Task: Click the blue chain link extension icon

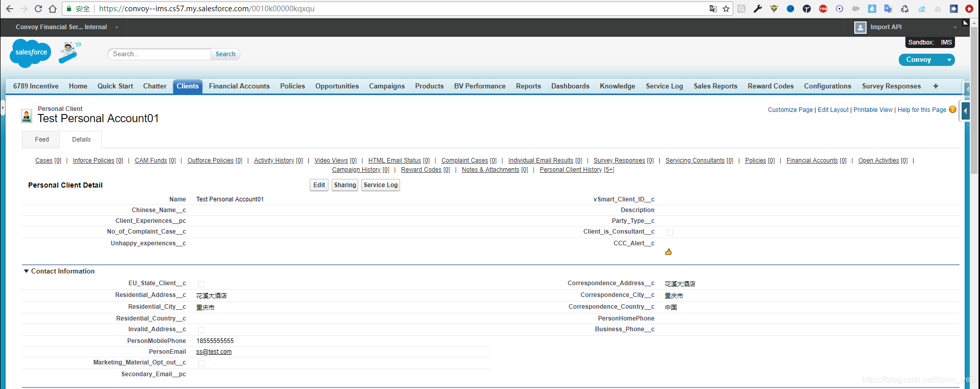Action: (x=921, y=9)
